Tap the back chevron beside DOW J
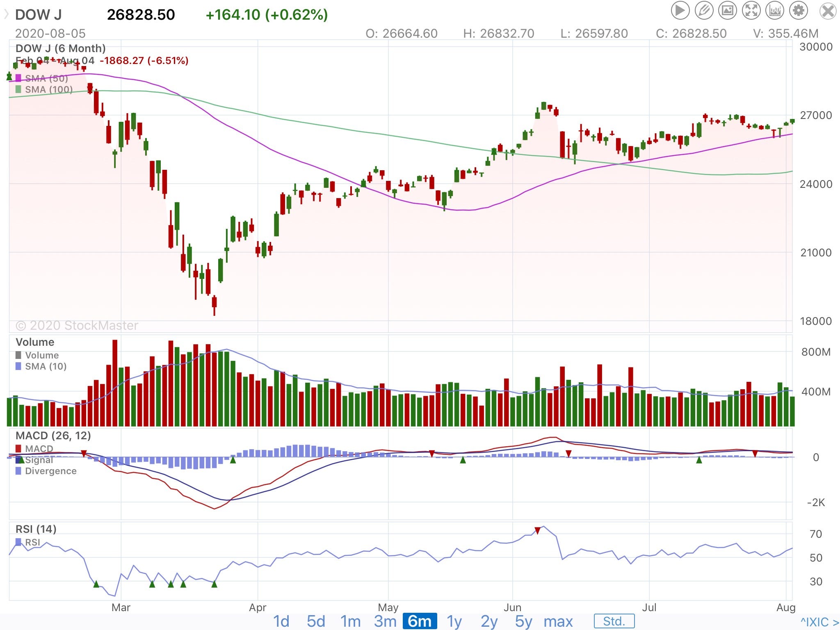This screenshot has width=840, height=630. click(x=6, y=15)
